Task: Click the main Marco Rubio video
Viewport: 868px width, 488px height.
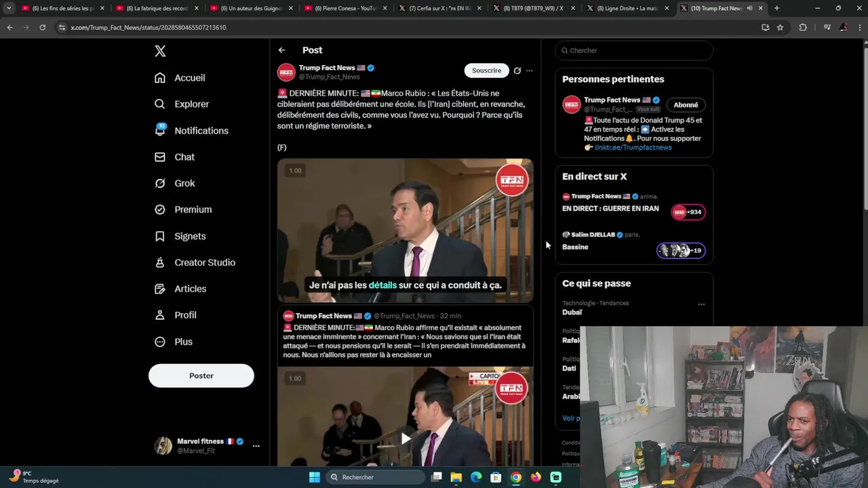Action: 406,230
